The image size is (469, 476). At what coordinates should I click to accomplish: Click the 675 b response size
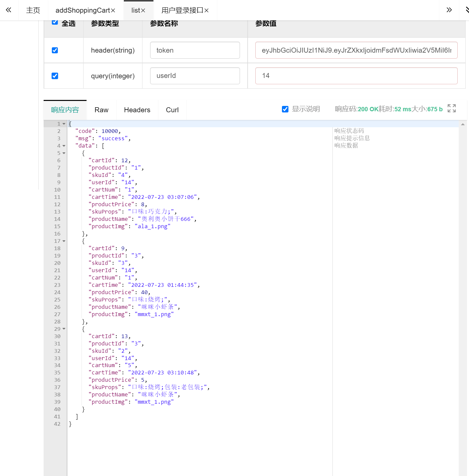[435, 109]
